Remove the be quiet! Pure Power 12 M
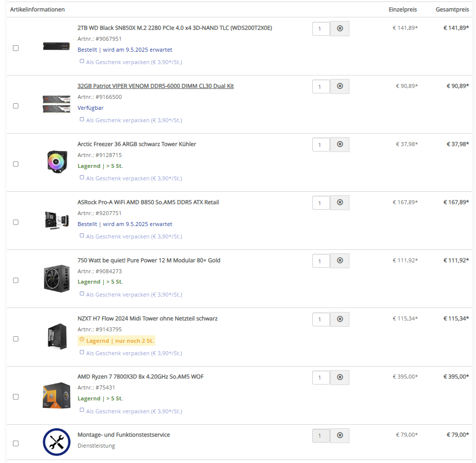 click(340, 261)
